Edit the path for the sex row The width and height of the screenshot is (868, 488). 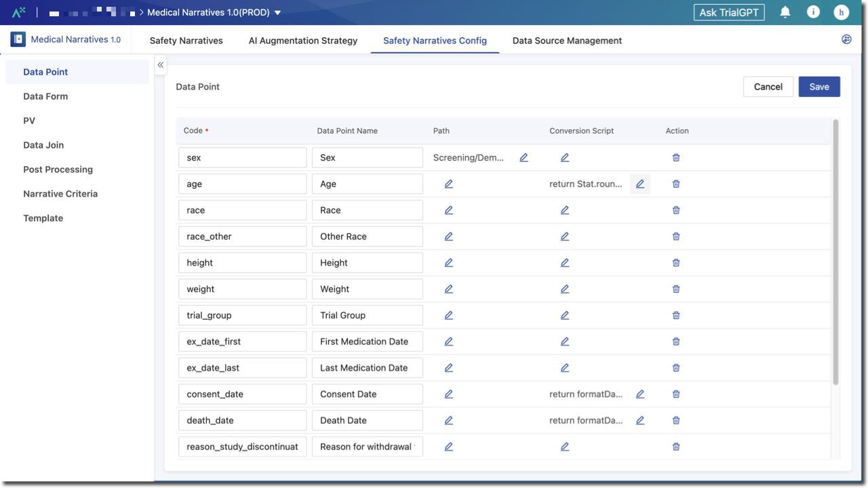(524, 158)
